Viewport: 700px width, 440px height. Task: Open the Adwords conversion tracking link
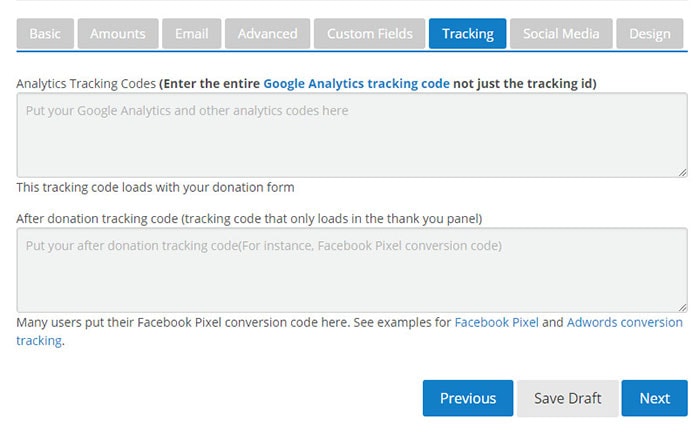click(624, 323)
